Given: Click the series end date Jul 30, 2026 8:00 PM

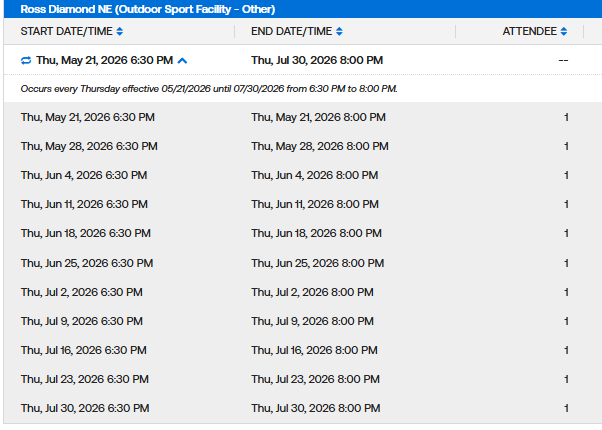Looking at the screenshot, I should [x=317, y=61].
